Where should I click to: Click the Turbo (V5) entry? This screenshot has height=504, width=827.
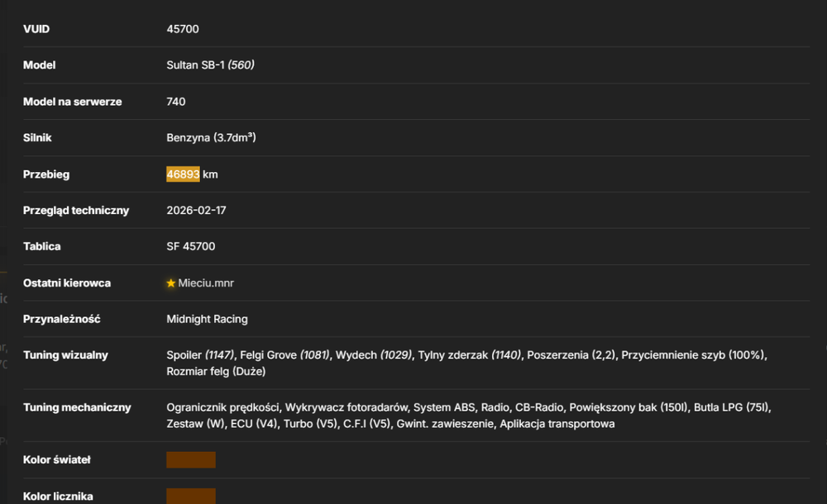pos(310,423)
